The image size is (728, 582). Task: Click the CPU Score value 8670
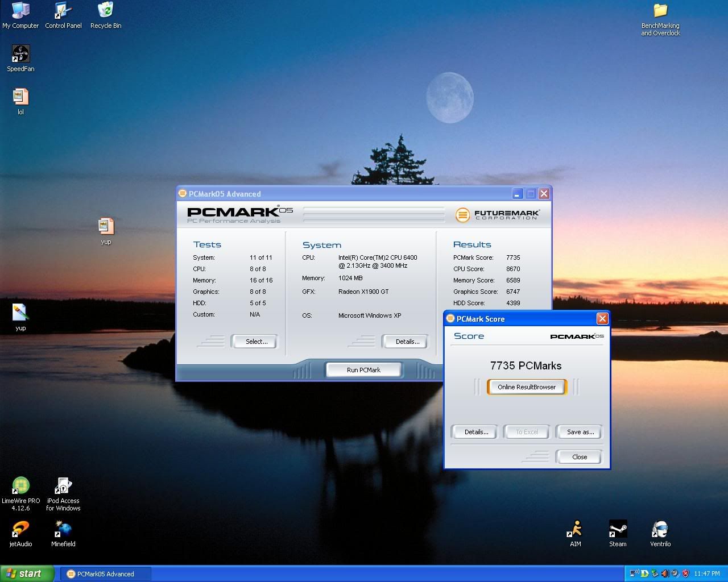pos(513,269)
